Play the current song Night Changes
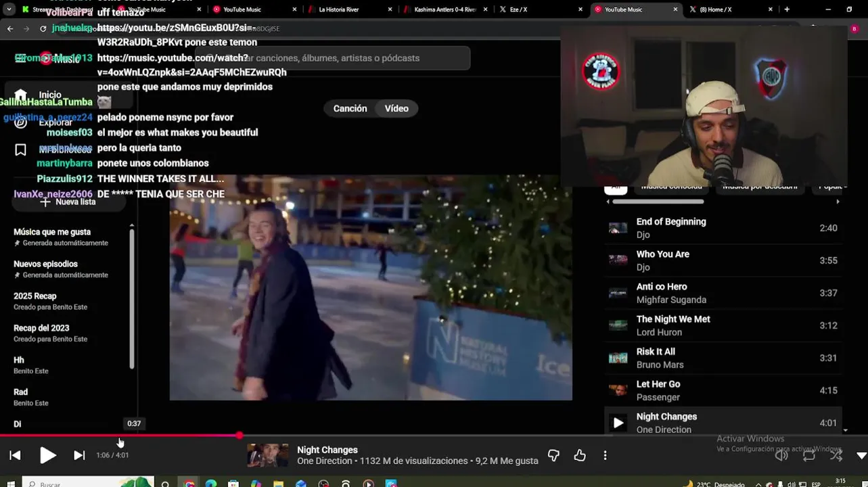The height and width of the screenshot is (487, 868). click(x=47, y=455)
